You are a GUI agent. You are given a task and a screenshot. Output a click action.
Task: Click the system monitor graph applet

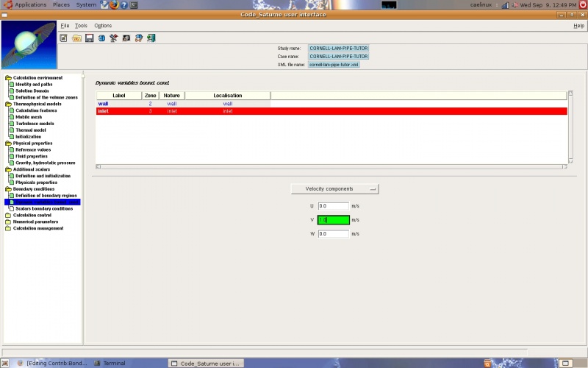[389, 5]
